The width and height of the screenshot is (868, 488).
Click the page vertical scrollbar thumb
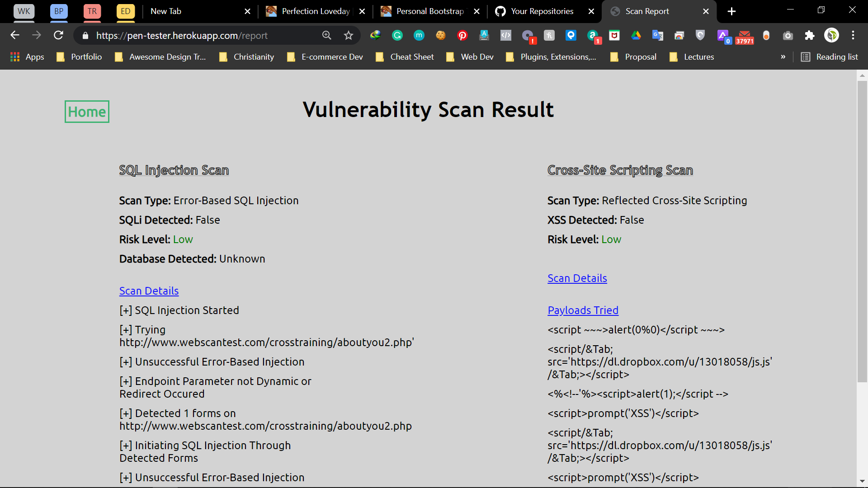[x=862, y=231]
